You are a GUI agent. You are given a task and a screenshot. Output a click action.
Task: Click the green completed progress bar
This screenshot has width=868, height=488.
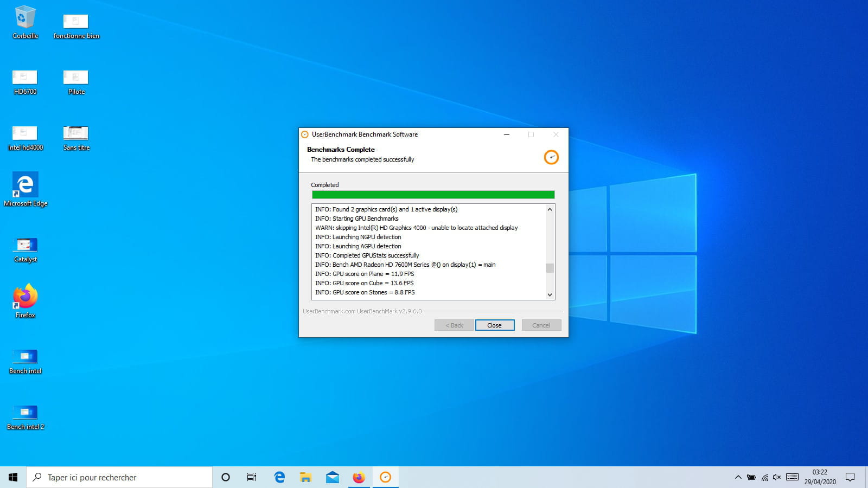click(433, 195)
